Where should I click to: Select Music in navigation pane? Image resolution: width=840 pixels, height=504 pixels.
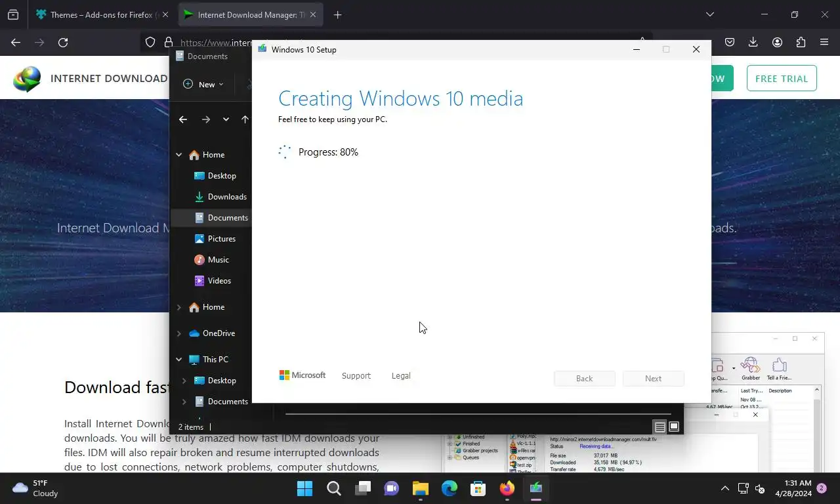pos(211,260)
